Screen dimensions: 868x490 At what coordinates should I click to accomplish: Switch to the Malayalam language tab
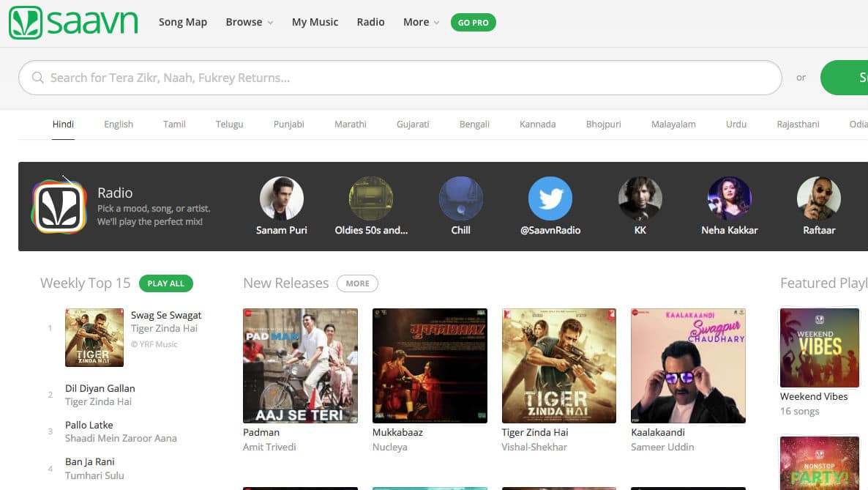(673, 125)
